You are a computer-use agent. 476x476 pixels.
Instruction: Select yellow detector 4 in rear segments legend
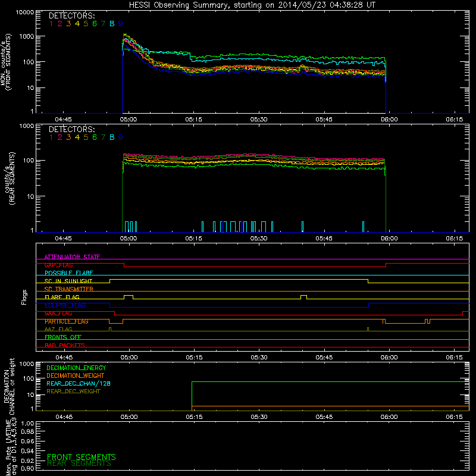pos(77,137)
